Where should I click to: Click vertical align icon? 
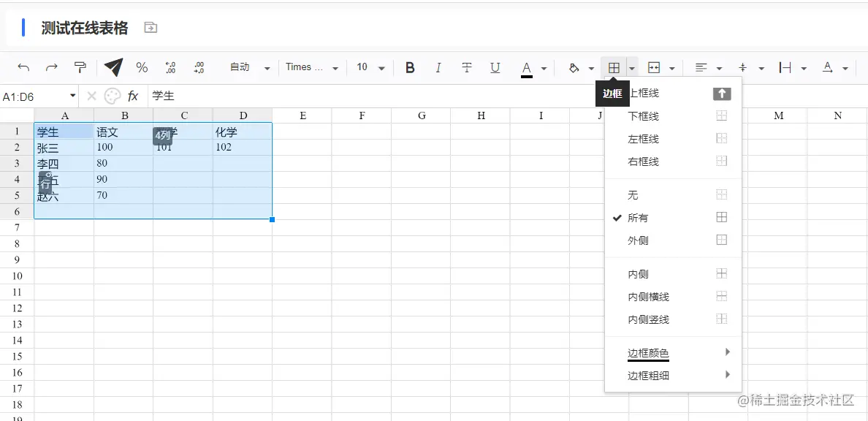pos(743,67)
